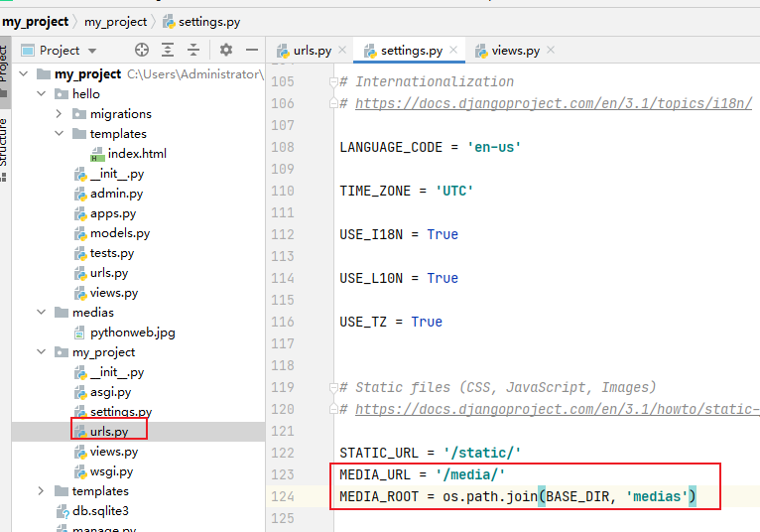The image size is (760, 532).
Task: Select the settings.py editor tab
Action: click(x=411, y=51)
